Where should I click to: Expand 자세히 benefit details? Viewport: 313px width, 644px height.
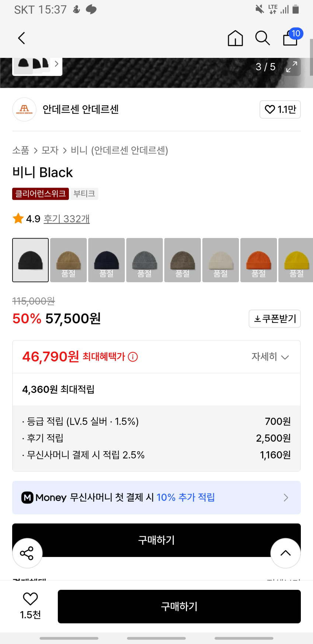pos(270,357)
